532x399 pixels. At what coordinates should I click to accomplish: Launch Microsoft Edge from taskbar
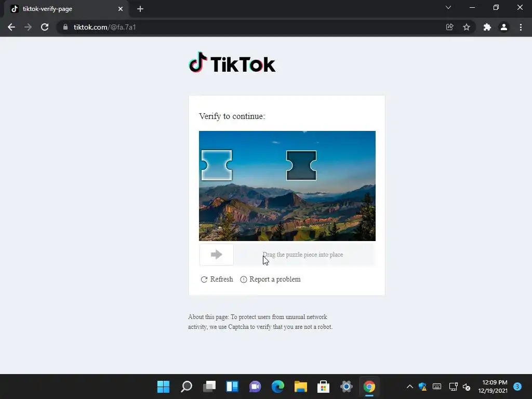point(278,387)
